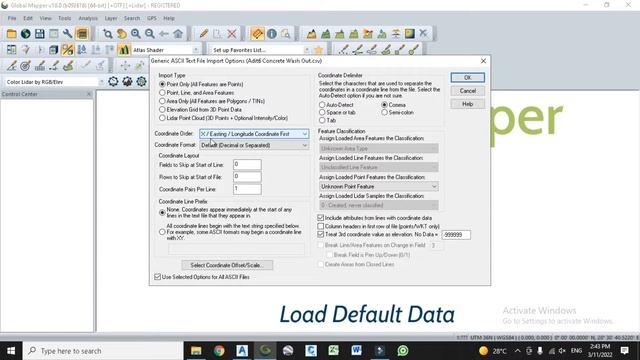This screenshot has width=640, height=360.
Task: Click the Zoom In magnifier icon
Action: click(136, 34)
